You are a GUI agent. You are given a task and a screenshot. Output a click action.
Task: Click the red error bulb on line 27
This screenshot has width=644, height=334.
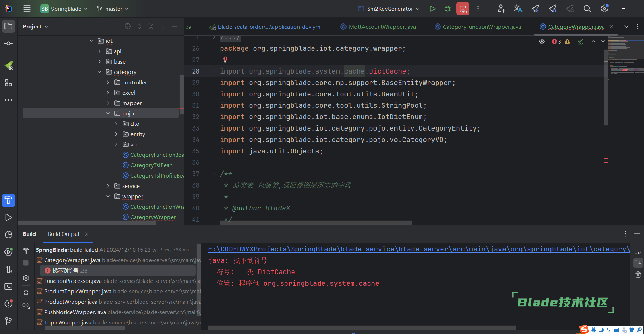tap(225, 59)
